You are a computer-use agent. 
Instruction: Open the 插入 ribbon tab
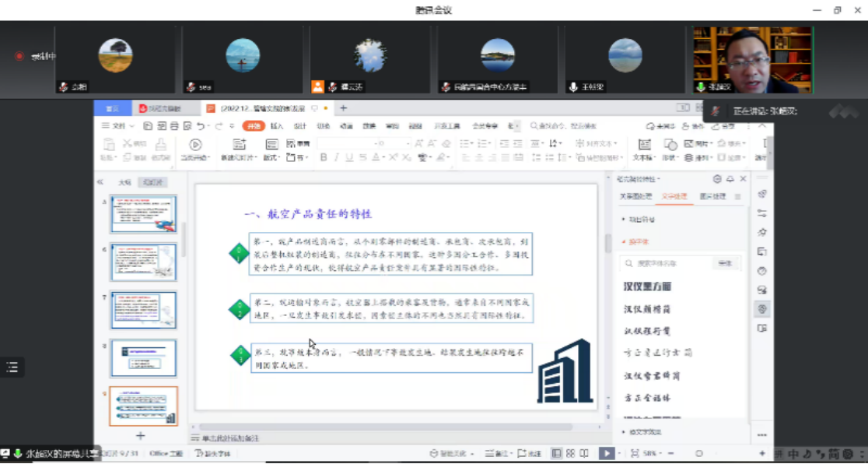[276, 126]
